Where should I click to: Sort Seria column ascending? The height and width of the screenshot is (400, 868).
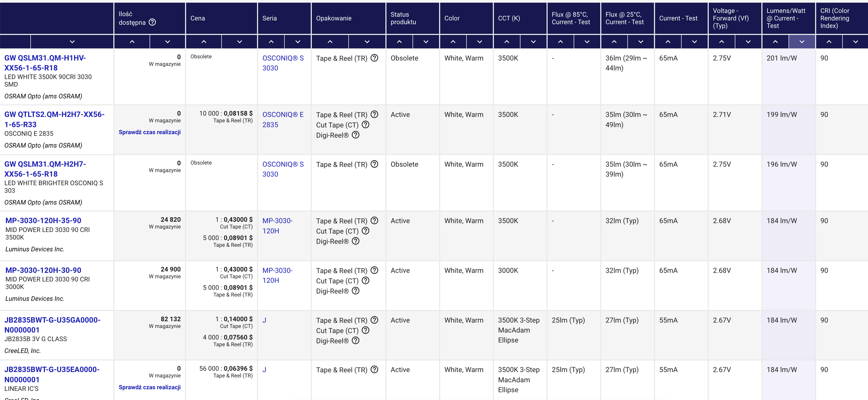(271, 42)
